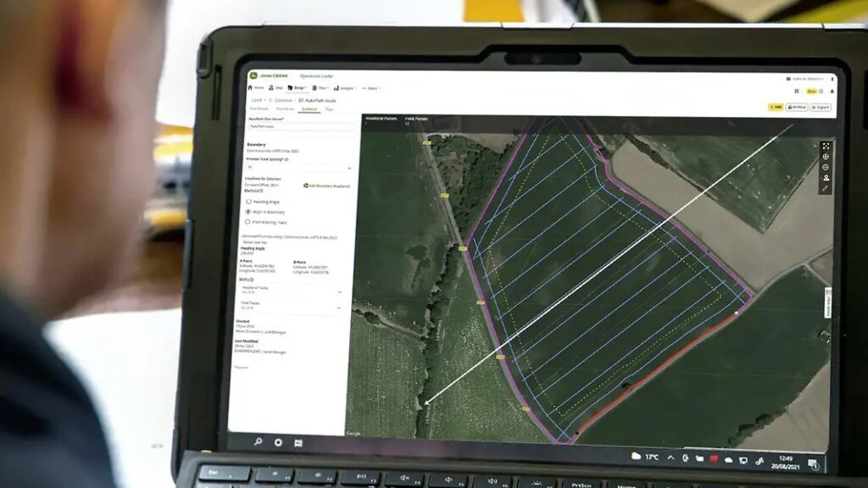Click the Edit Boundary Headlands link
868x488 pixels.
[x=327, y=186]
